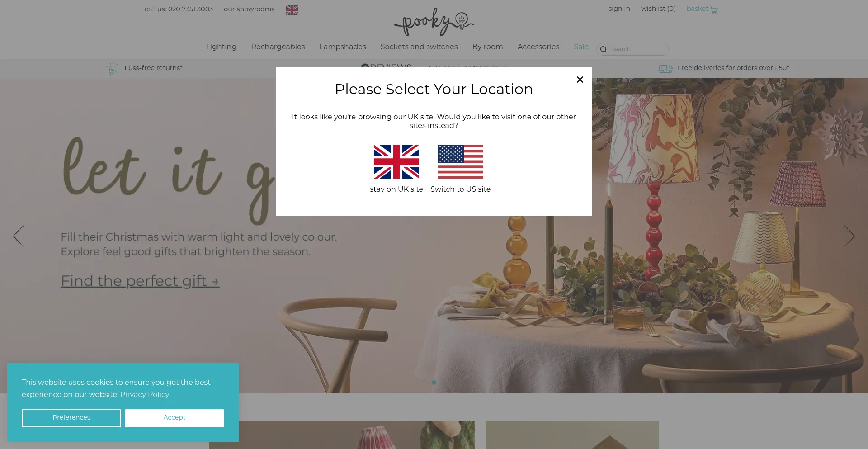Open the Accessories menu
This screenshot has width=868, height=449.
point(538,47)
